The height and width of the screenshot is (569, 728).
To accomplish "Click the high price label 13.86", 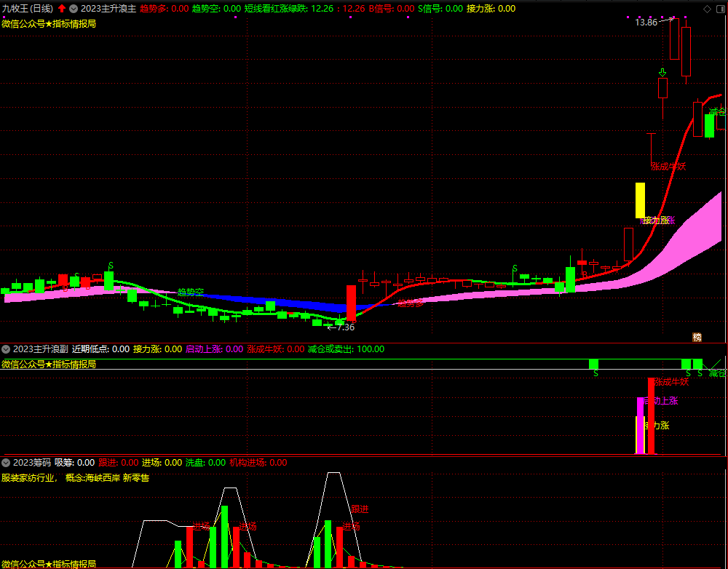I will coord(646,23).
